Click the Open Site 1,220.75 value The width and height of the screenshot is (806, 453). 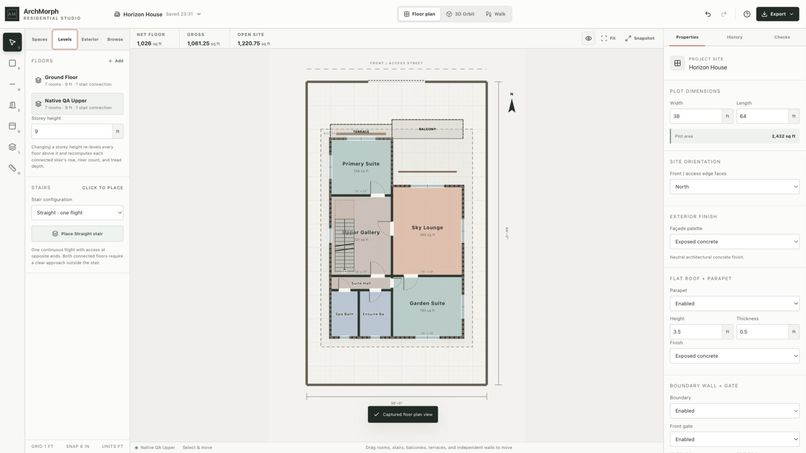(253, 44)
